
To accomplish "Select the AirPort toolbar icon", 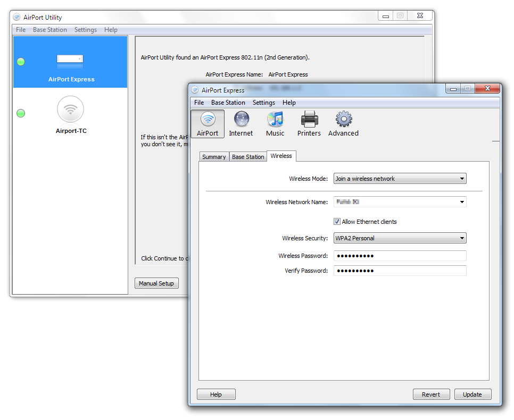I will (208, 124).
